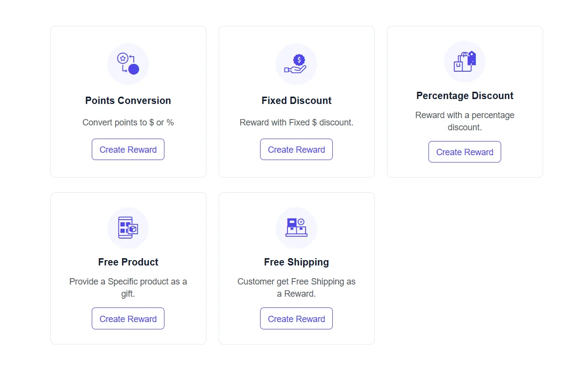Click the Free Product phone-and-box icon
The height and width of the screenshot is (366, 588).
128,228
